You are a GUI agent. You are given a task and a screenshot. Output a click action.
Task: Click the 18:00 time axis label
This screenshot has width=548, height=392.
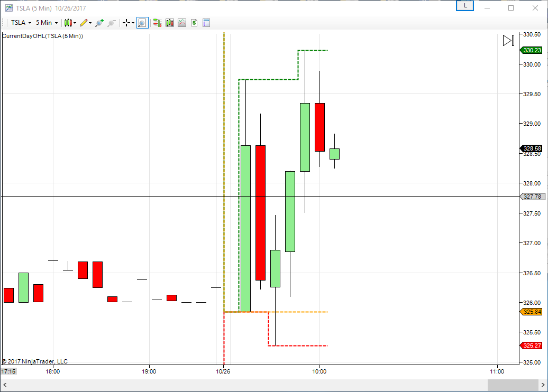[x=53, y=371]
